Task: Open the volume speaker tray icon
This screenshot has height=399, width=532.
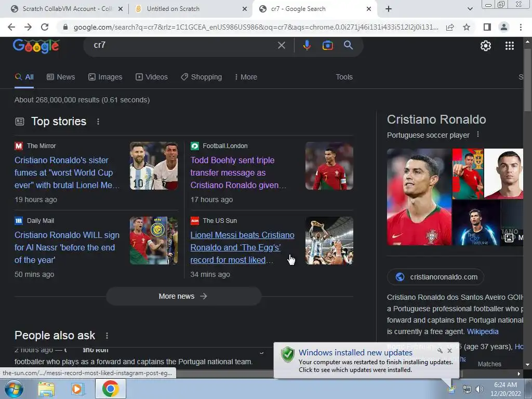Action: click(480, 389)
